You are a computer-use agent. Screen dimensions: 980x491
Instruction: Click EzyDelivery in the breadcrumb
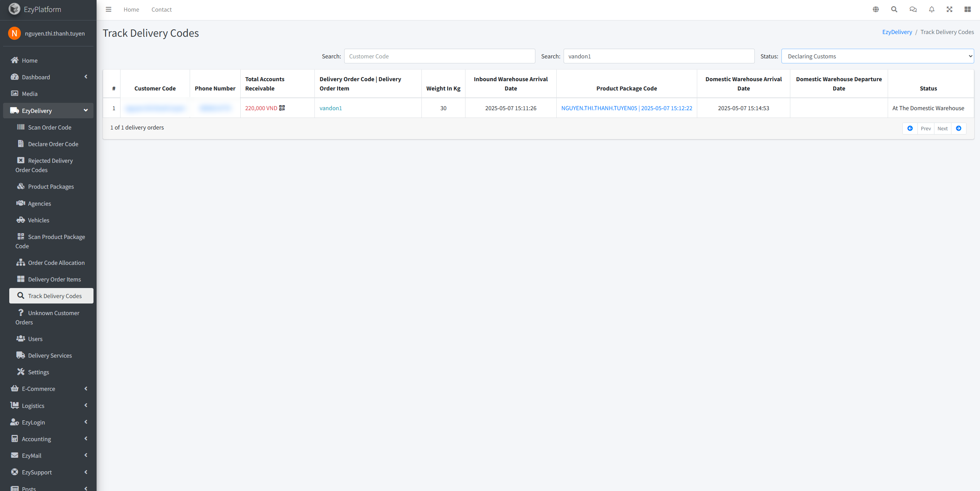pyautogui.click(x=897, y=32)
